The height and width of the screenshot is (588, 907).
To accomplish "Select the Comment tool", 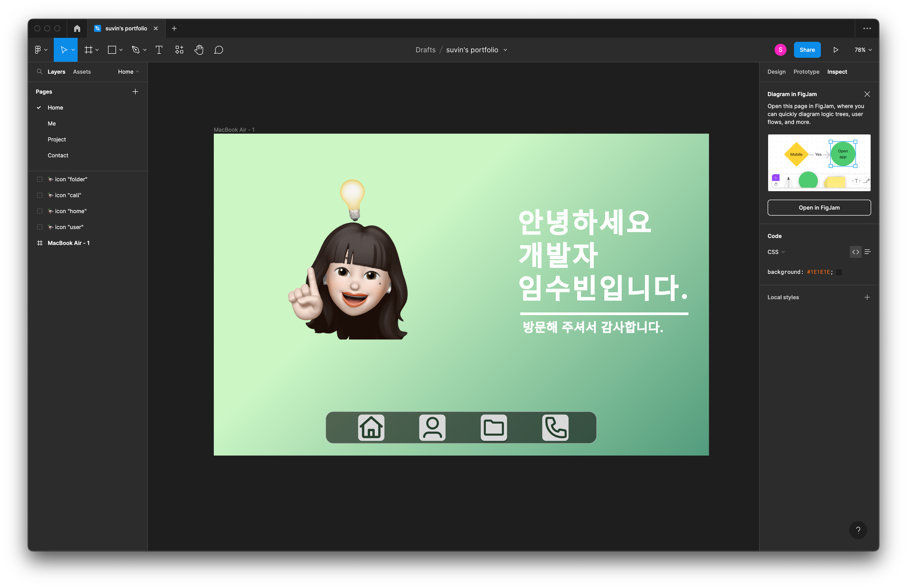I will [x=218, y=50].
